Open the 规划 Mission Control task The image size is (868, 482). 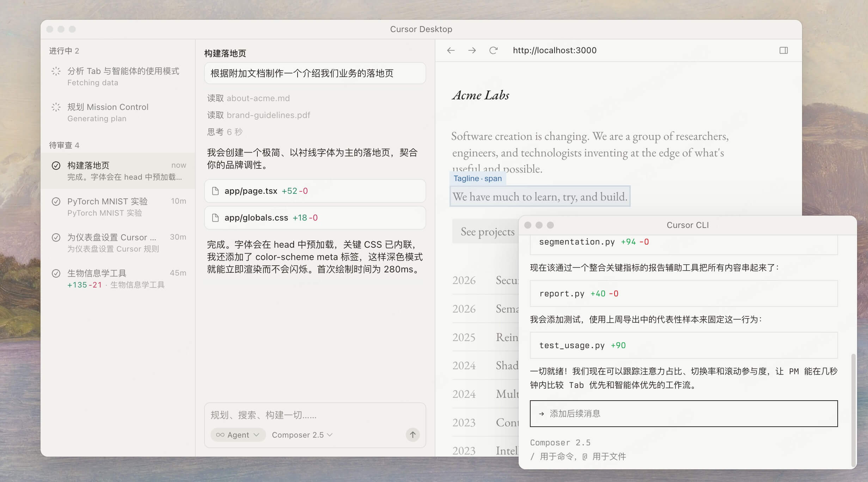(118, 112)
